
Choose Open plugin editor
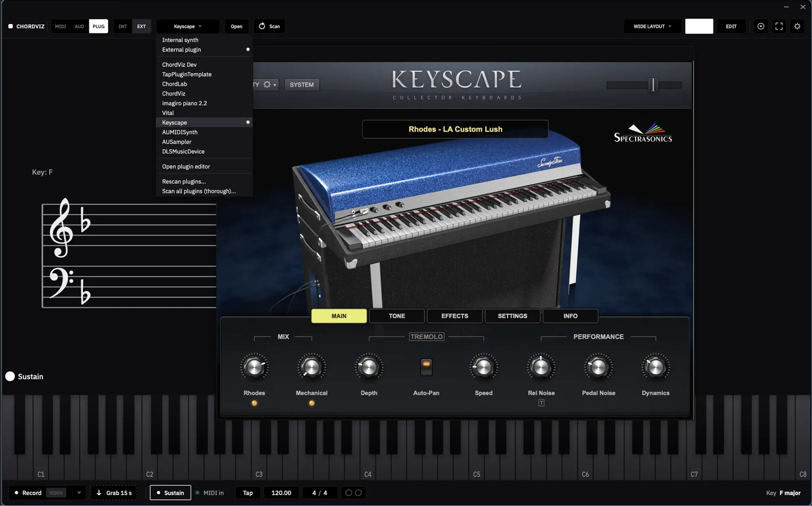pos(204,166)
